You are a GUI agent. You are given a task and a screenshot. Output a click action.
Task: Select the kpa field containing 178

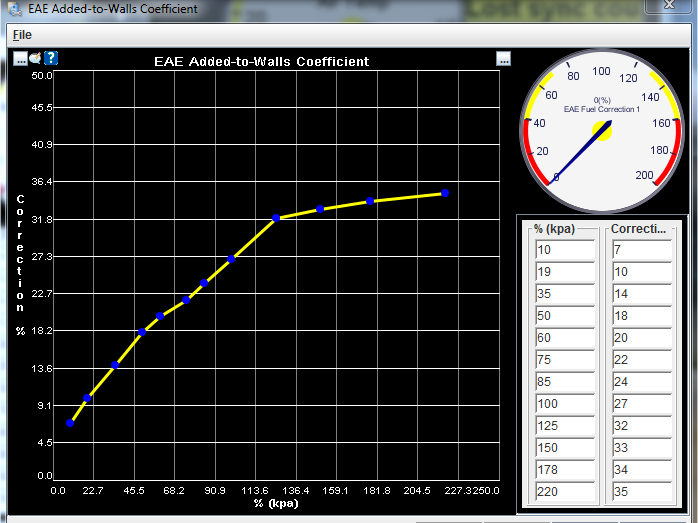pos(565,470)
